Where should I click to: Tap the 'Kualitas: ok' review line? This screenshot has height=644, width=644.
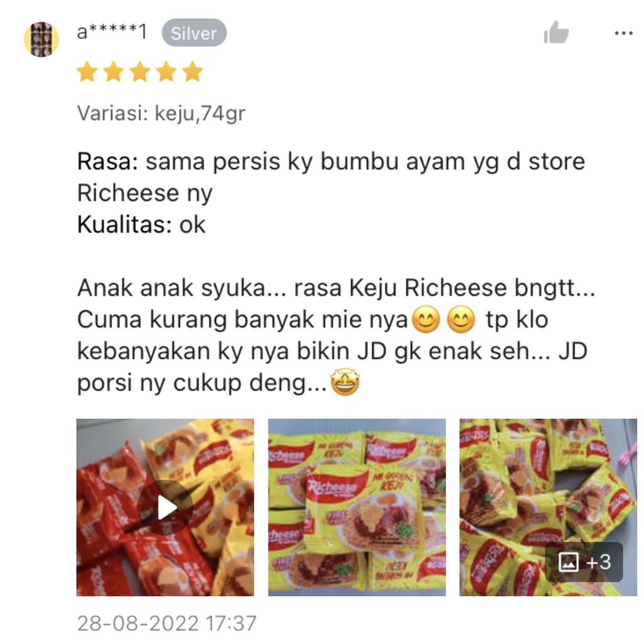142,225
